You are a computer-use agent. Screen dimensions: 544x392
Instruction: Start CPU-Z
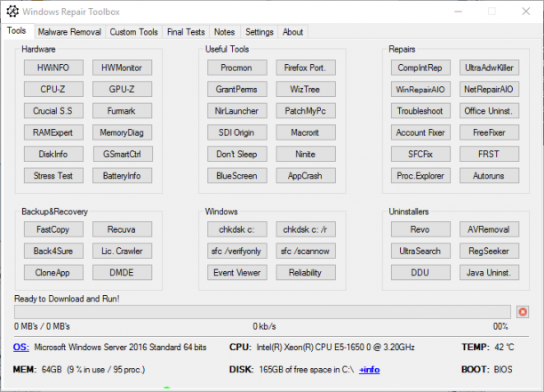[53, 89]
